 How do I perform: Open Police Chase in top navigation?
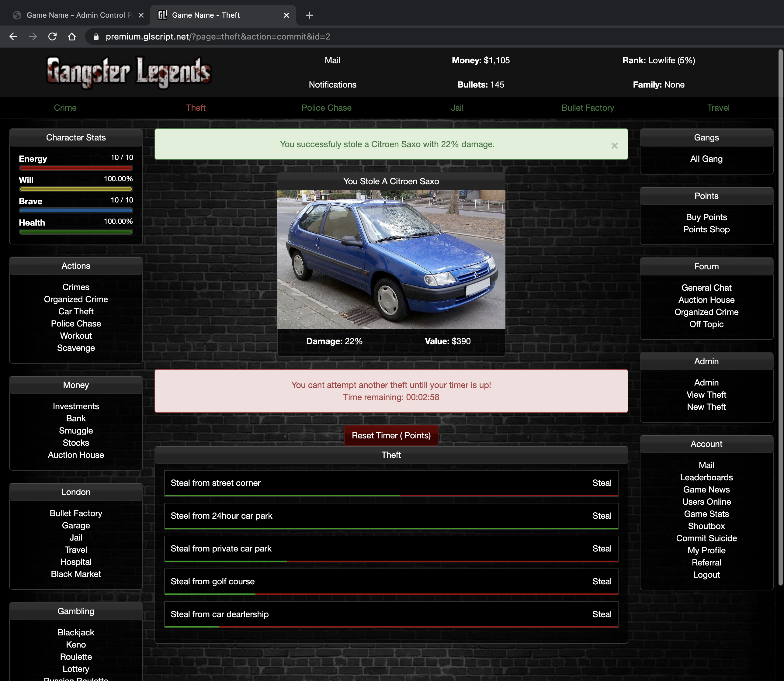[x=326, y=108]
